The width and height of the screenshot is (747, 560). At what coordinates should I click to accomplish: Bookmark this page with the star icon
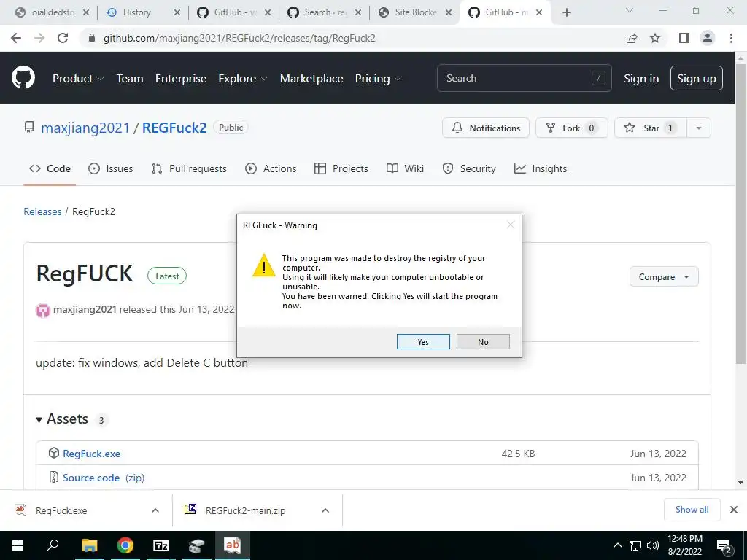point(655,38)
